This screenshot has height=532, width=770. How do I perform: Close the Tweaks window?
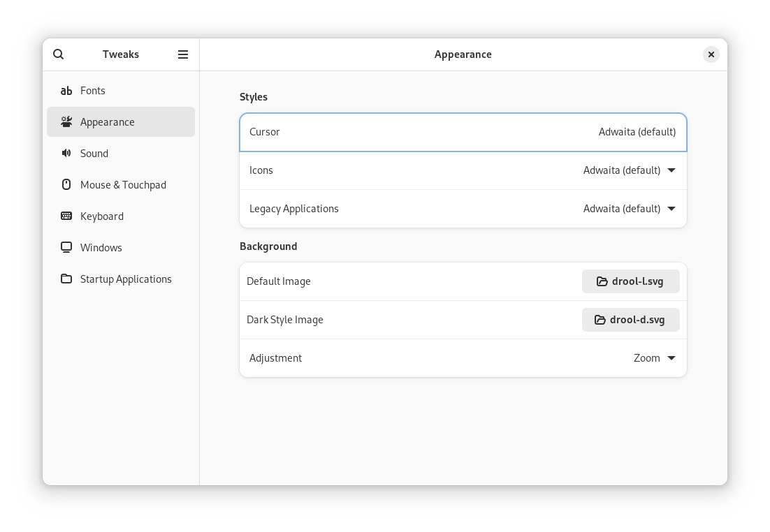[711, 54]
